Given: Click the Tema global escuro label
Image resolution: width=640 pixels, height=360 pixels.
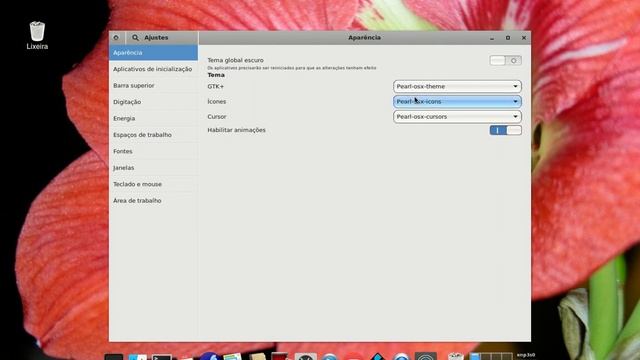Looking at the screenshot, I should pyautogui.click(x=236, y=60).
